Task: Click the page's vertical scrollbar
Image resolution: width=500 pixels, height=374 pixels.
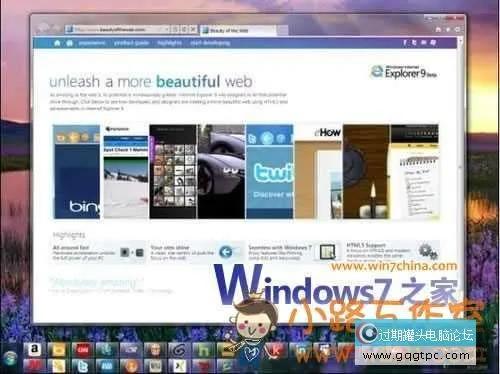Action: [461, 180]
